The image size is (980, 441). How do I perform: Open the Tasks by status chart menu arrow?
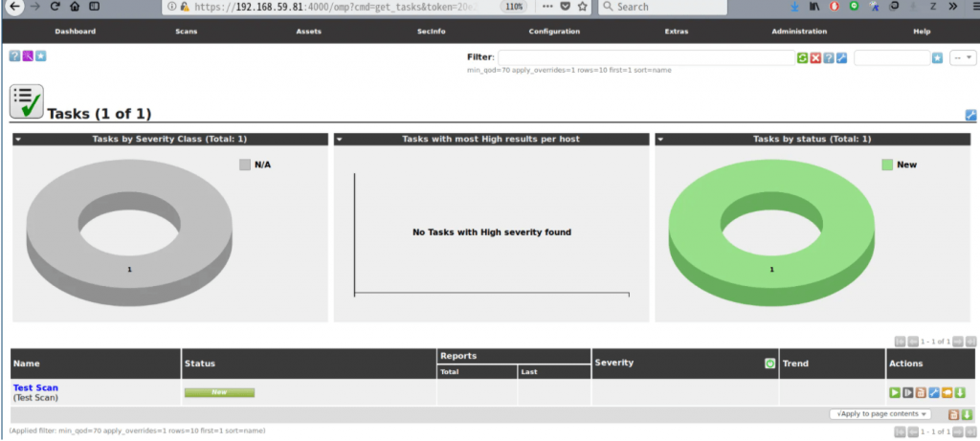661,140
